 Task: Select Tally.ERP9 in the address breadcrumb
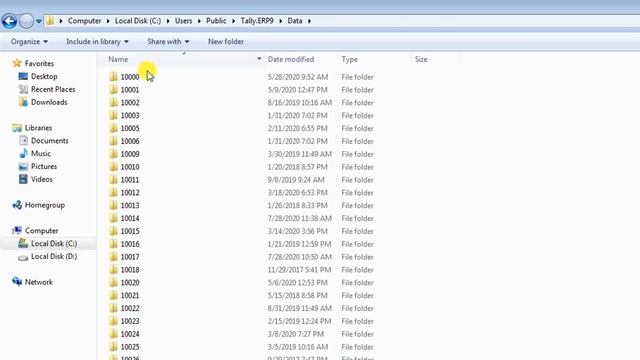[x=257, y=21]
